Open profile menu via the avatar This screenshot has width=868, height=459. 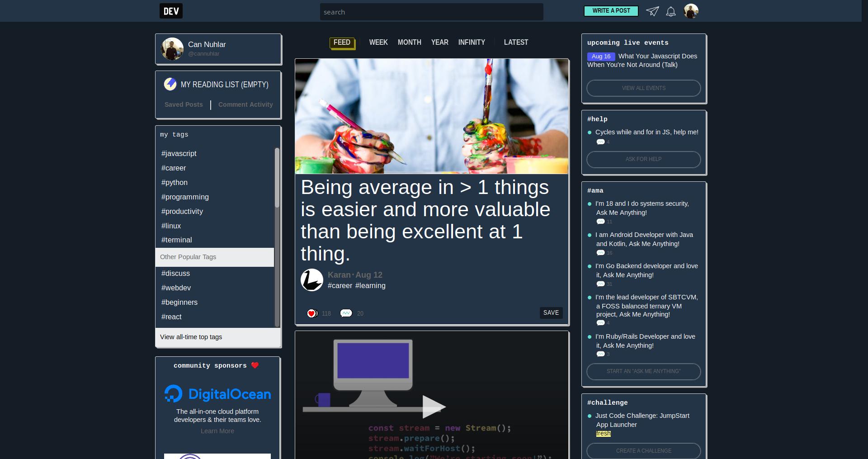[691, 11]
